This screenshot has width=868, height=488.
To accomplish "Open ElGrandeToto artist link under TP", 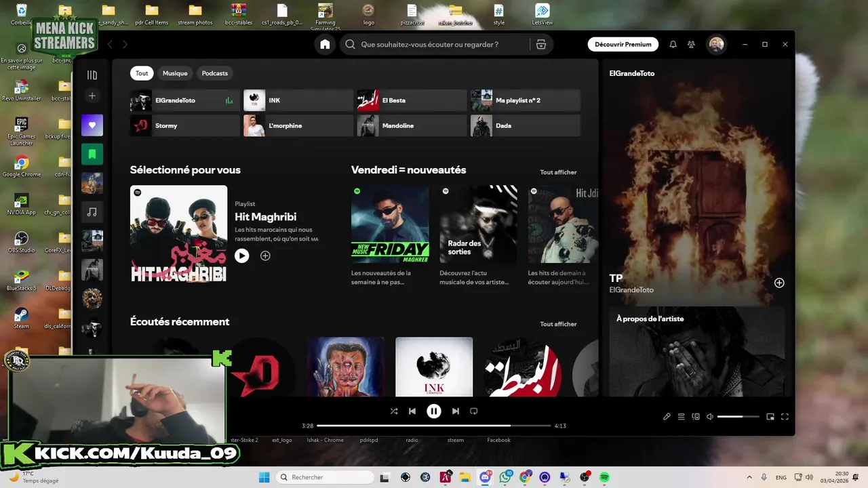I will 631,290.
